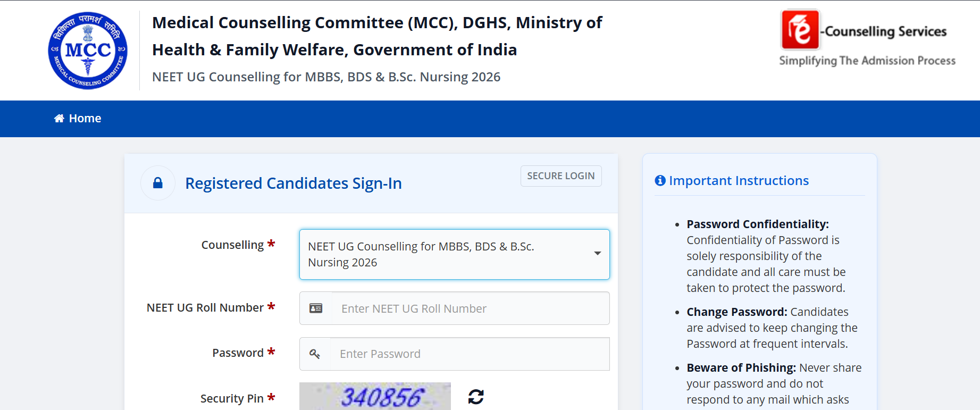Image resolution: width=980 pixels, height=410 pixels.
Task: Focus the Enter Password input field
Action: [470, 354]
